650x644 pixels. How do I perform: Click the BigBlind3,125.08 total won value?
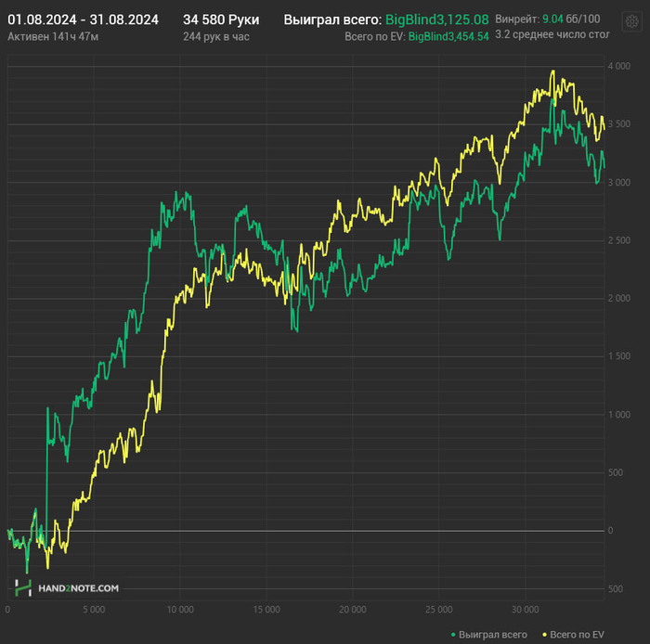tap(437, 19)
